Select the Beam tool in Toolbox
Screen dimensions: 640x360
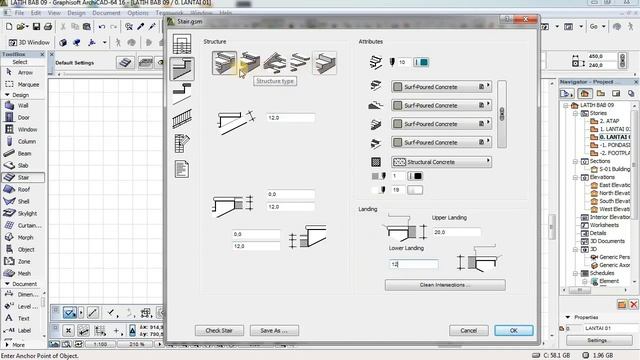tap(23, 153)
